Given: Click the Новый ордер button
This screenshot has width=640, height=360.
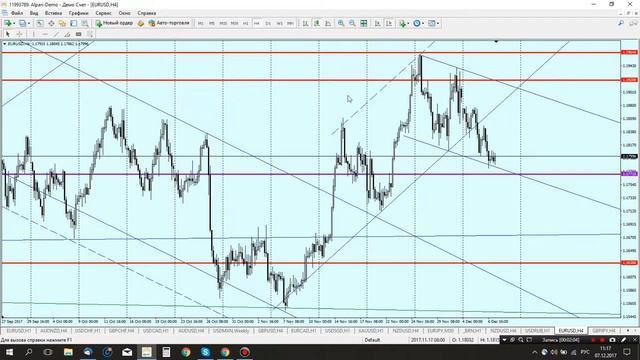Looking at the screenshot, I should (114, 23).
